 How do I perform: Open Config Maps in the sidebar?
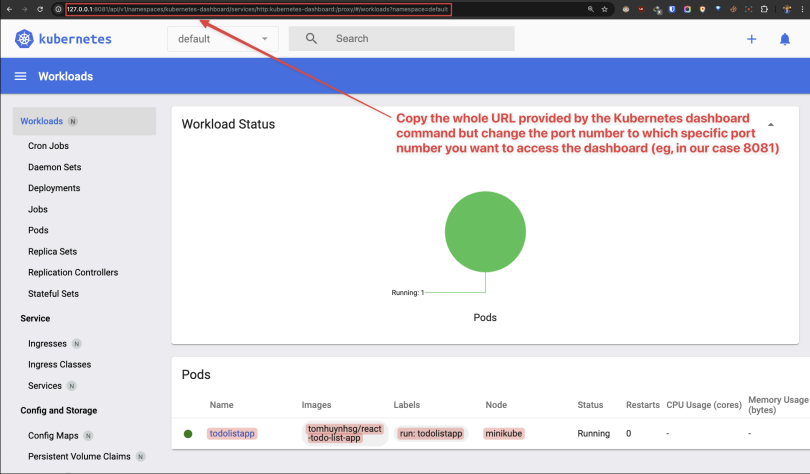[x=53, y=436]
